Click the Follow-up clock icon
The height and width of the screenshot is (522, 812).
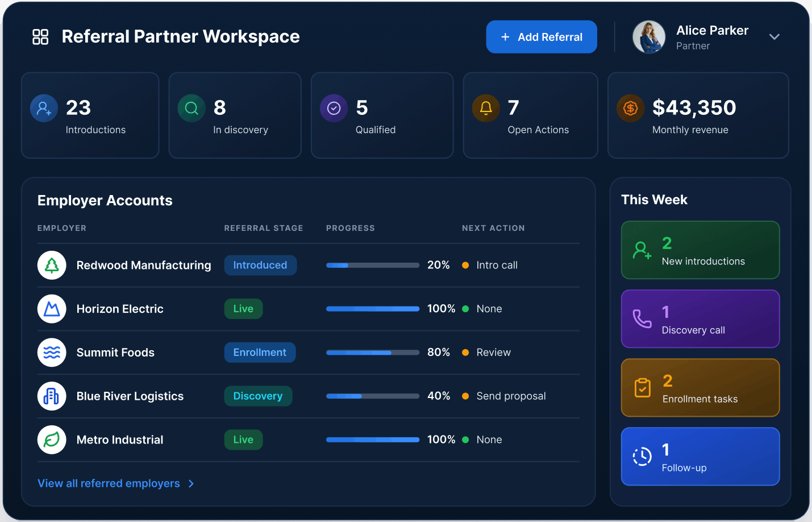point(642,457)
